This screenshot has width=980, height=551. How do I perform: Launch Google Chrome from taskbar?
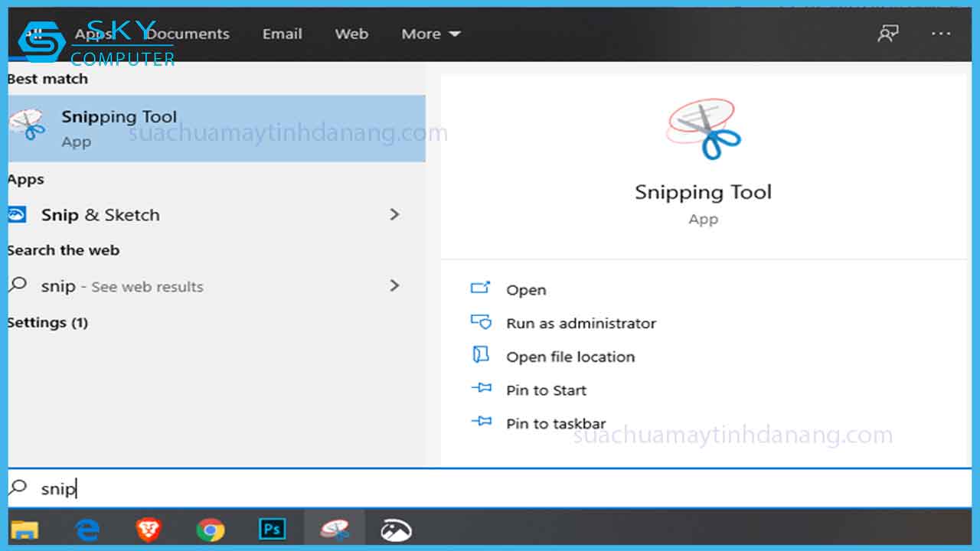coord(211,530)
